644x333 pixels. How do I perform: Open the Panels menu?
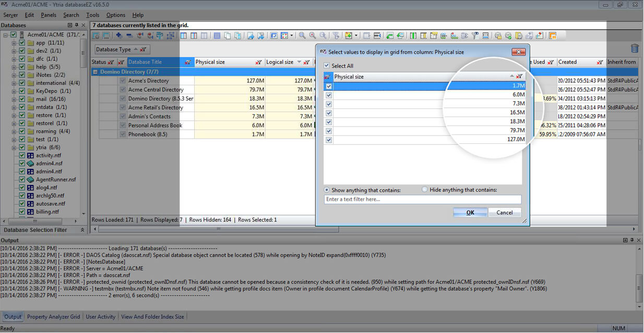pyautogui.click(x=49, y=15)
